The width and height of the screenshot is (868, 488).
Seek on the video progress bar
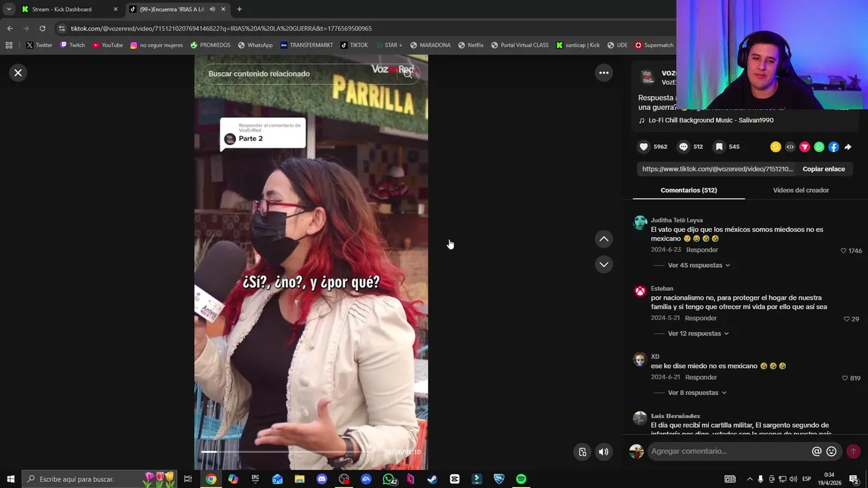pyautogui.click(x=290, y=452)
